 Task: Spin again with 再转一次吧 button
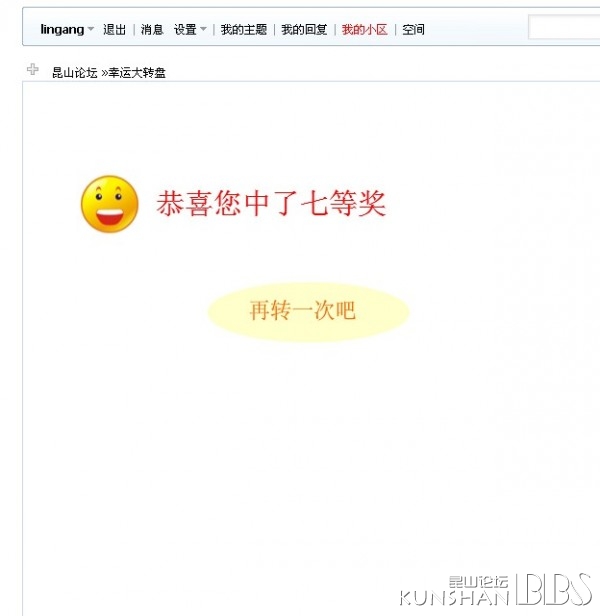pyautogui.click(x=309, y=312)
